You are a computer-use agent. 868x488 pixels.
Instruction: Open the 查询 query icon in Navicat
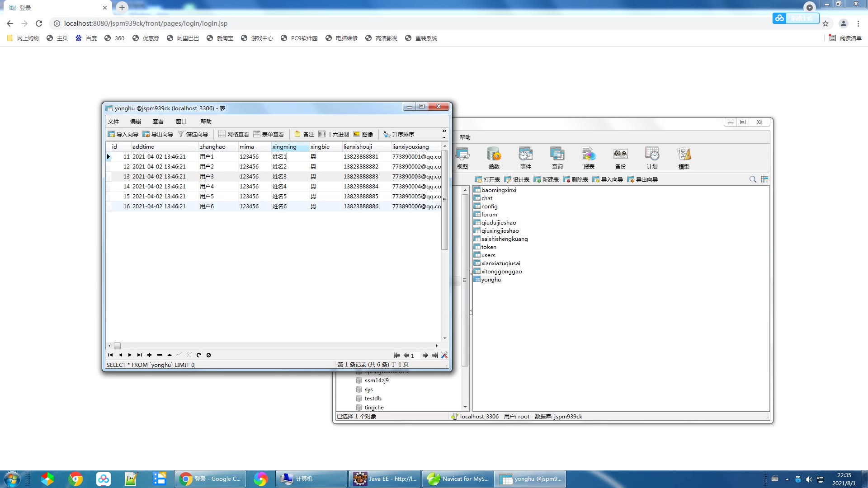(557, 158)
